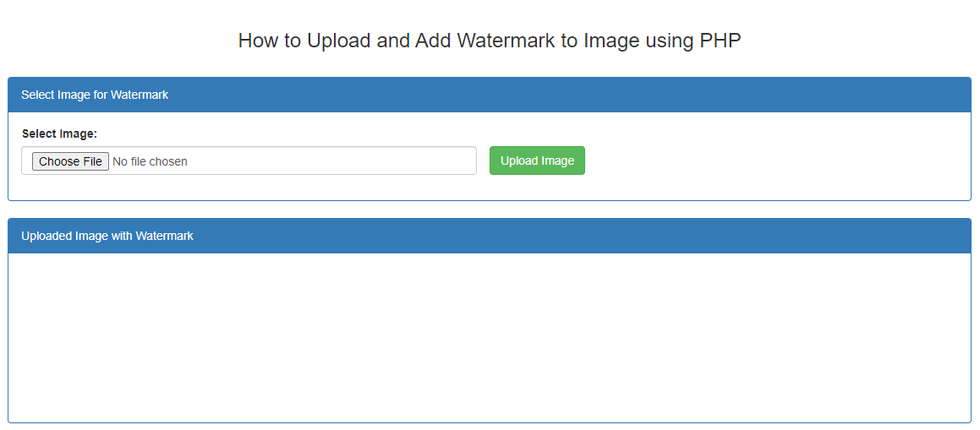Image resolution: width=980 pixels, height=430 pixels.
Task: Click the blue header bar of the upload panel
Action: [592, 95]
